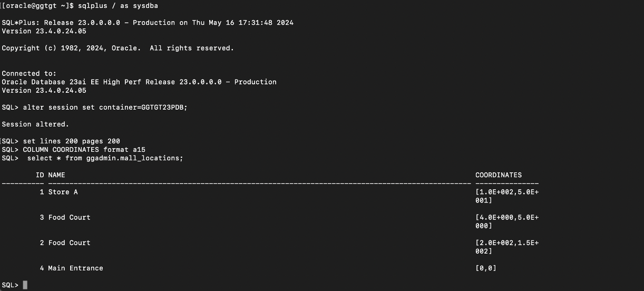Click the ID column header
Screen dimensions: 644x291
(x=40, y=175)
